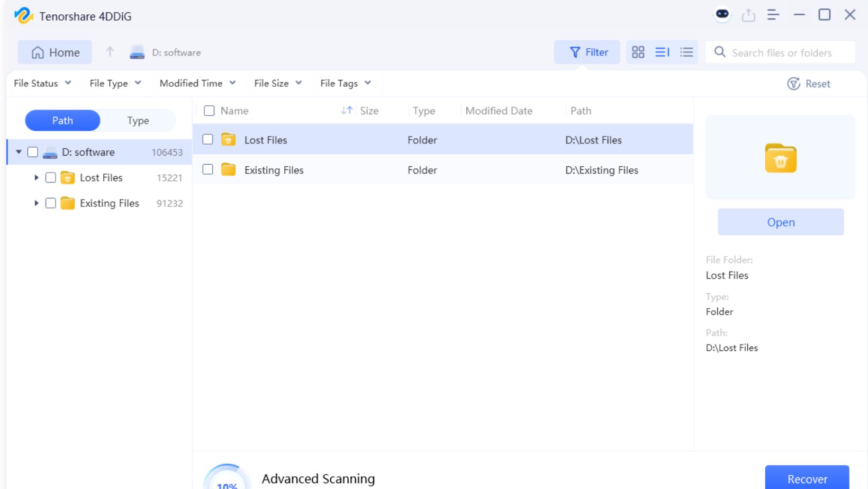Open the File Status dropdown
The width and height of the screenshot is (868, 489).
(x=42, y=83)
